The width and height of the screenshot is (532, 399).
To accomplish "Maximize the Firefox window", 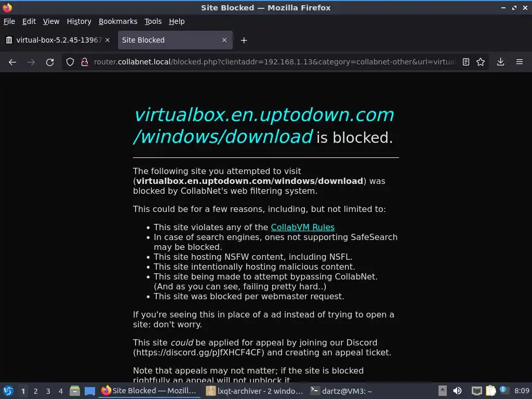I will coord(514,7).
